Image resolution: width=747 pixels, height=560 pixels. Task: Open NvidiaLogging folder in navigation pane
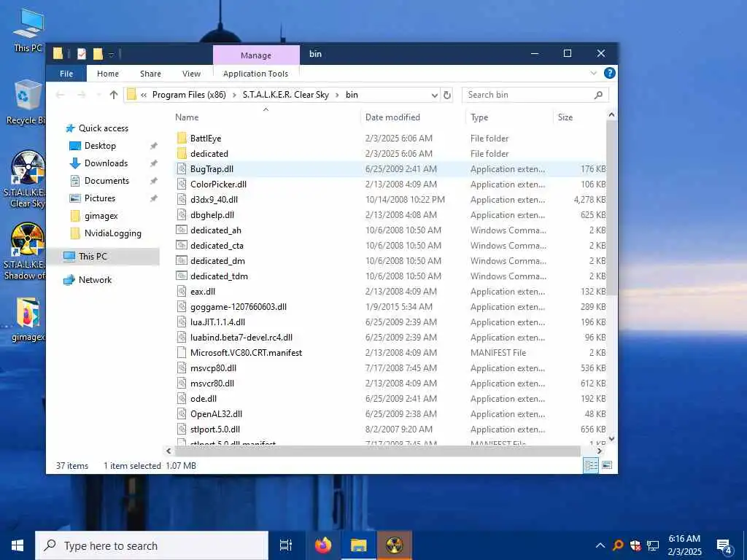112,233
